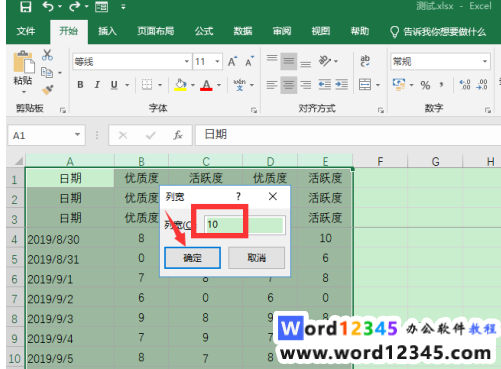Click 取消 in the 列宽 dialog
The width and height of the screenshot is (501, 369).
pos(256,258)
